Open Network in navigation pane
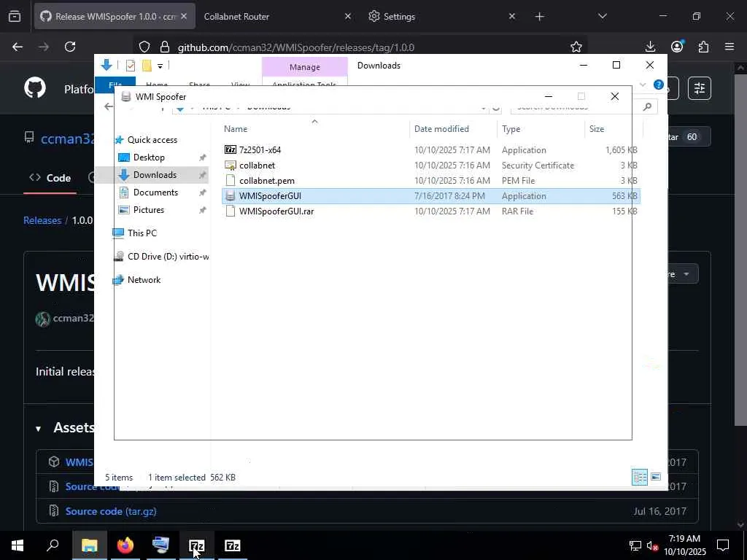 point(144,279)
